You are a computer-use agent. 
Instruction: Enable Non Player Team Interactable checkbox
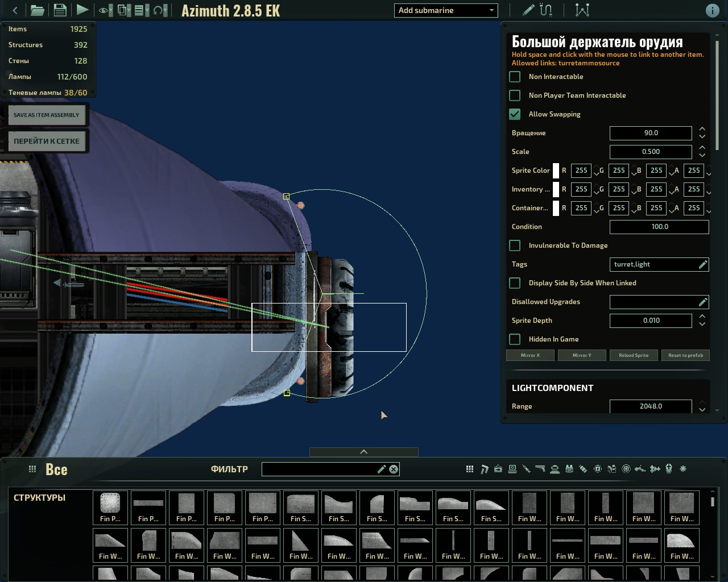coord(515,95)
